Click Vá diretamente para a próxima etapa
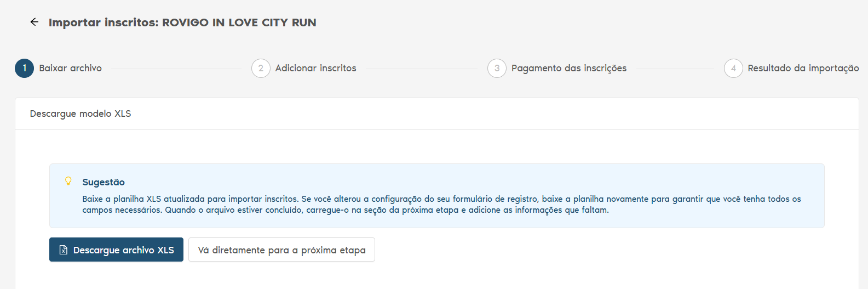Screen dimensions: 868x289 pos(281,250)
